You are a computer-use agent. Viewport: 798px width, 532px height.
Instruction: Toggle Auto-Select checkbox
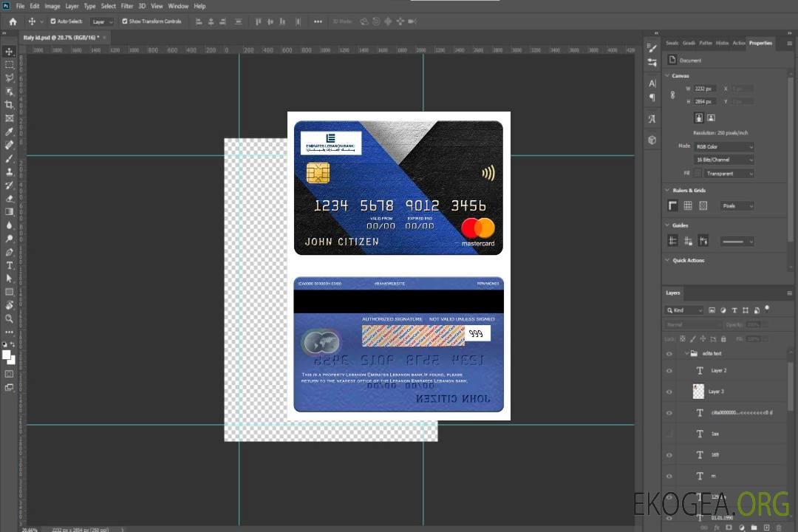coord(53,21)
